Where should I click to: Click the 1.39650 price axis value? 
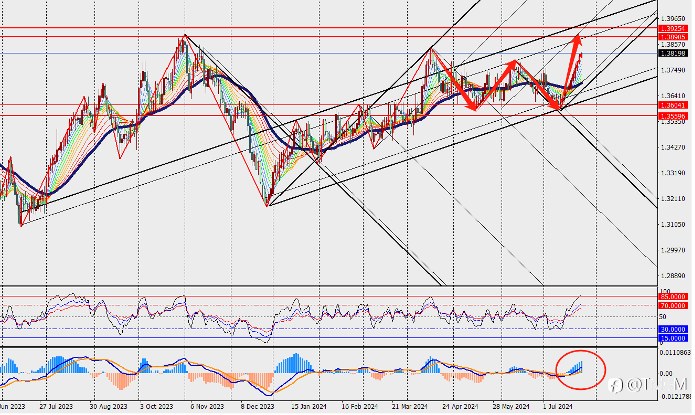coord(673,19)
